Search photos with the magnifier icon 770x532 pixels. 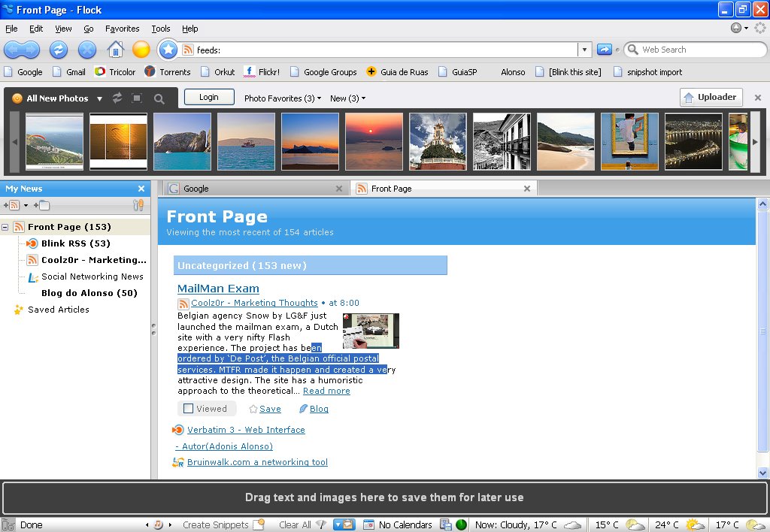tap(159, 98)
